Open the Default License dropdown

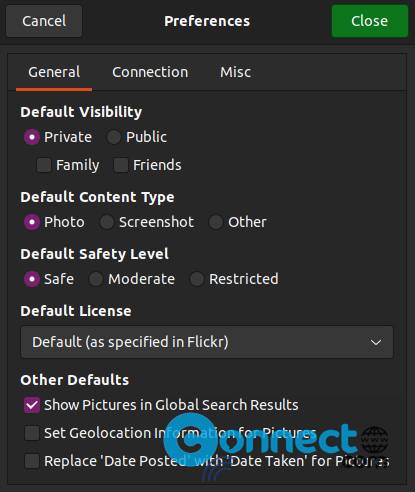coord(207,342)
